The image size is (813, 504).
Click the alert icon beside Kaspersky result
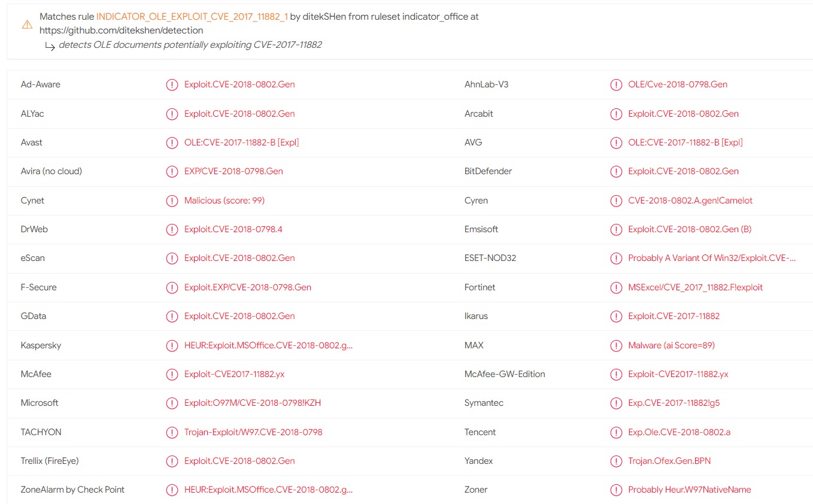pyautogui.click(x=172, y=345)
